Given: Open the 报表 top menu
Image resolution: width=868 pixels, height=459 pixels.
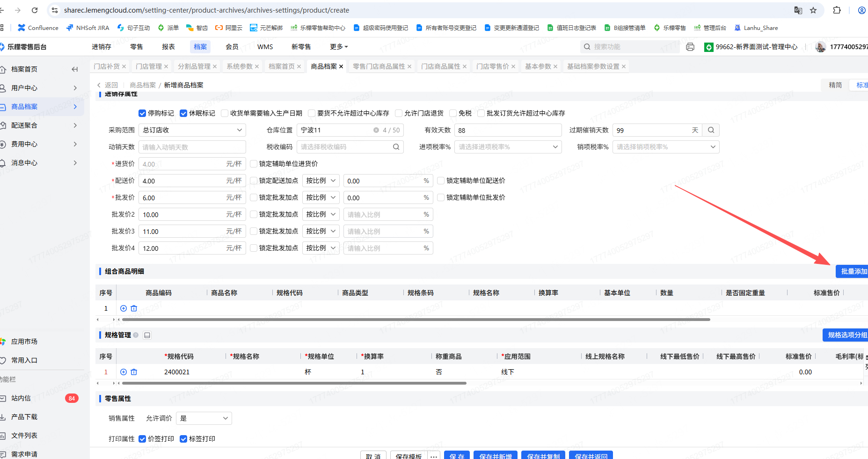Looking at the screenshot, I should click(168, 47).
